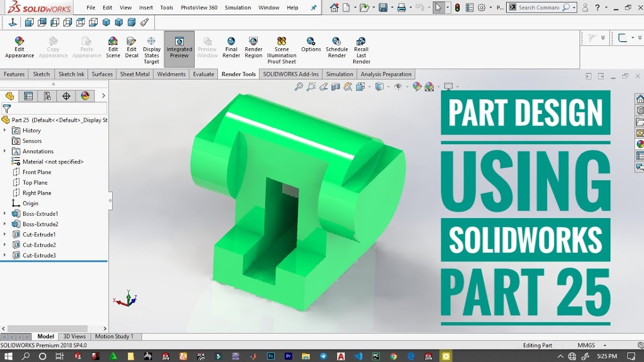Image resolution: width=644 pixels, height=362 pixels.
Task: Switch to the Motion Study 1 tab
Action: pos(114,336)
